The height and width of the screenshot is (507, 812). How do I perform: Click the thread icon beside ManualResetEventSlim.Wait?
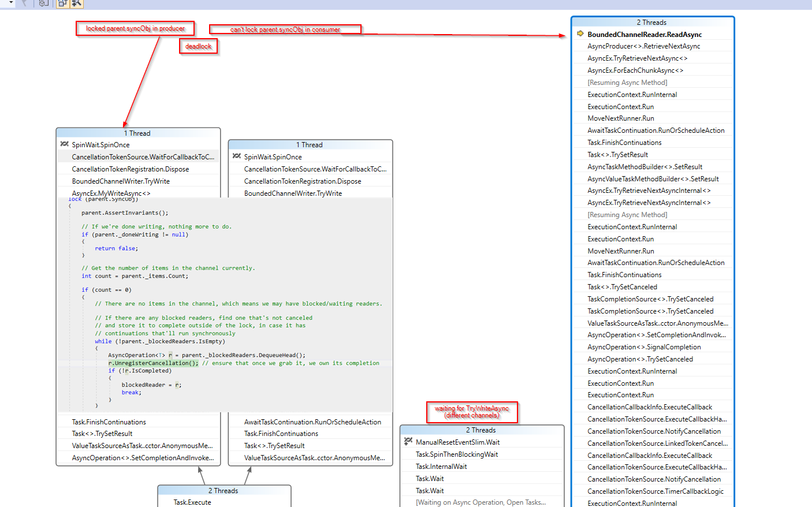408,441
